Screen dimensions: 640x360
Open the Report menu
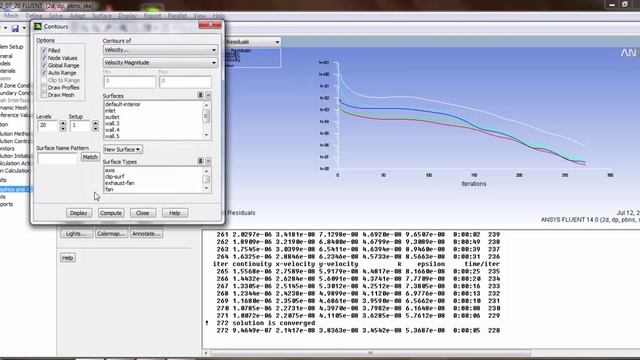click(x=152, y=16)
